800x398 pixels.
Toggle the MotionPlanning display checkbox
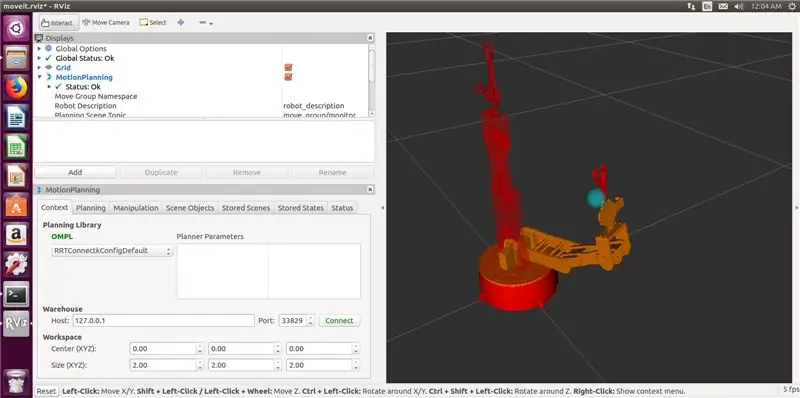tap(288, 77)
